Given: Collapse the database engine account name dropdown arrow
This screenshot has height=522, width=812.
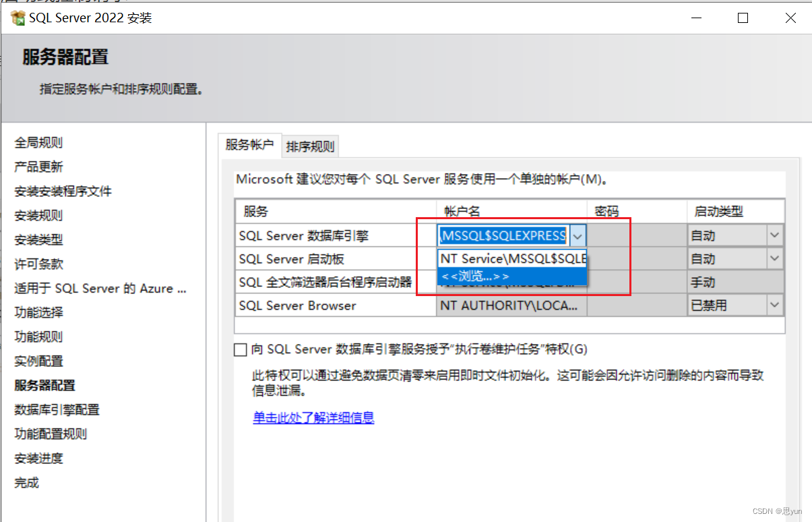Looking at the screenshot, I should [x=578, y=235].
